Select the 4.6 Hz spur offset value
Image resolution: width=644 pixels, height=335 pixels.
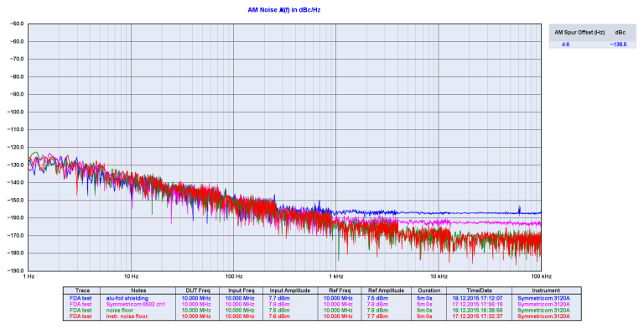pyautogui.click(x=565, y=44)
